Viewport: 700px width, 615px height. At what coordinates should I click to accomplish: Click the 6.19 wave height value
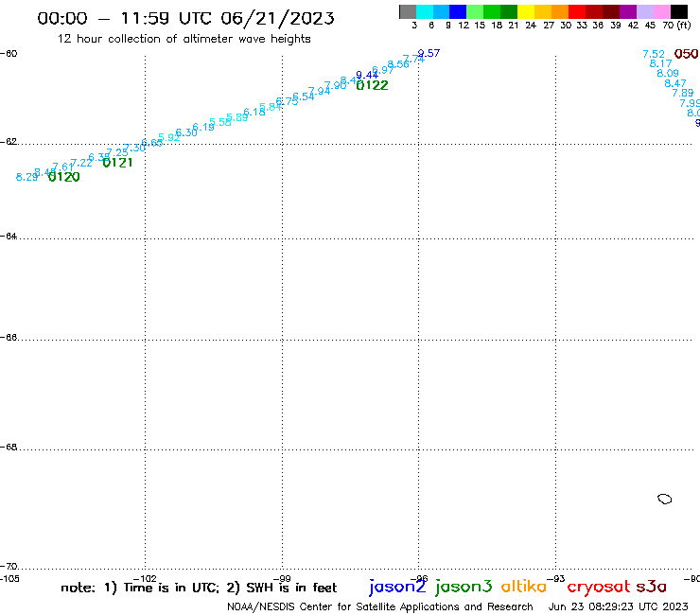pos(203,128)
